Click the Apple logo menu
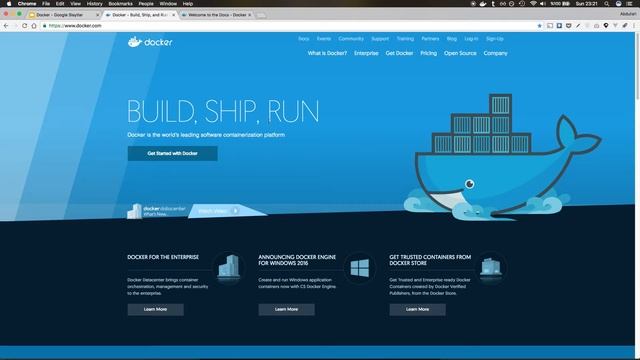The image size is (640, 360). point(9,4)
